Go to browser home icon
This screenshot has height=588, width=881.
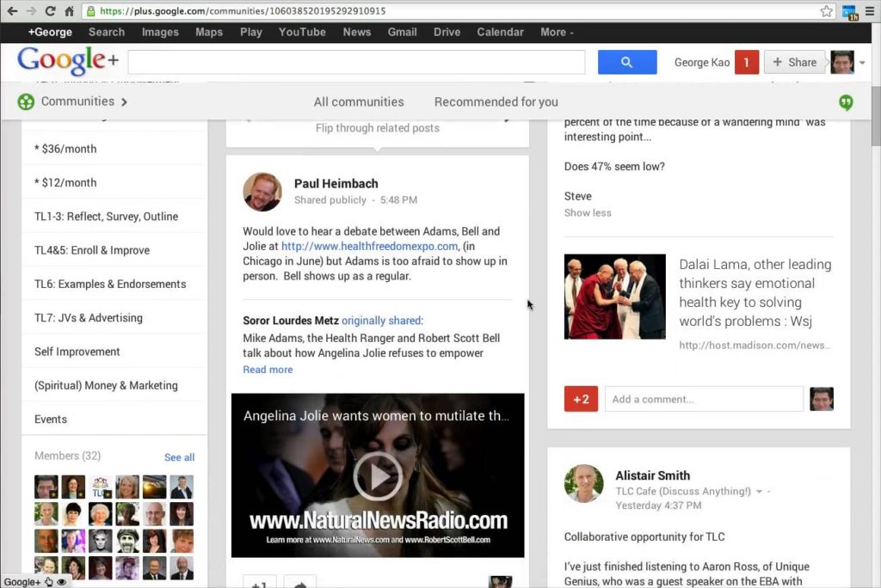pyautogui.click(x=69, y=10)
